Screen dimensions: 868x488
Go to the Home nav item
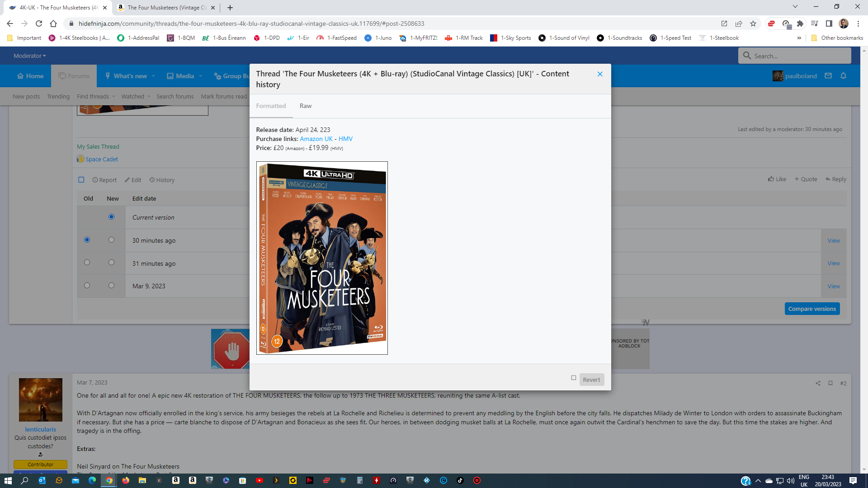(30, 76)
